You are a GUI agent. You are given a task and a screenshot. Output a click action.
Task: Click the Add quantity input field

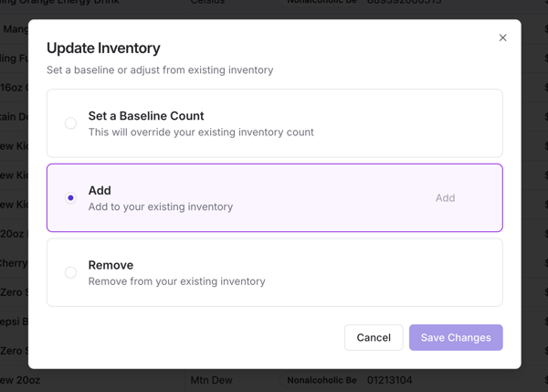point(445,197)
